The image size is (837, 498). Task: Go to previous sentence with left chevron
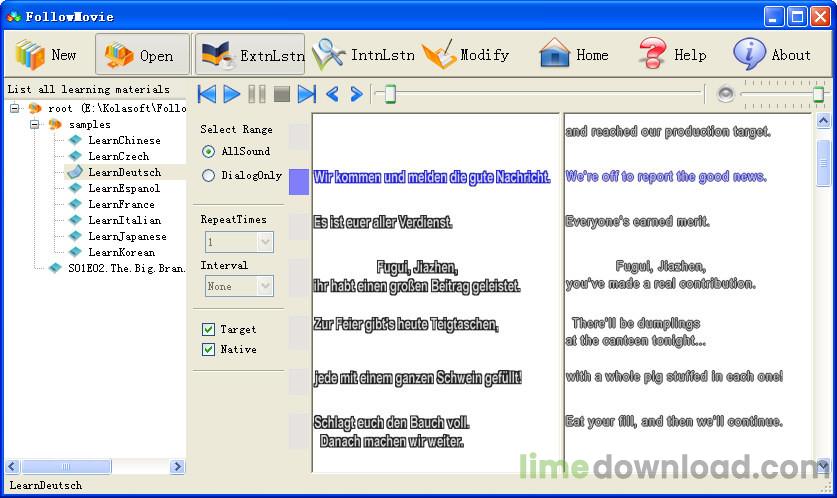(332, 94)
